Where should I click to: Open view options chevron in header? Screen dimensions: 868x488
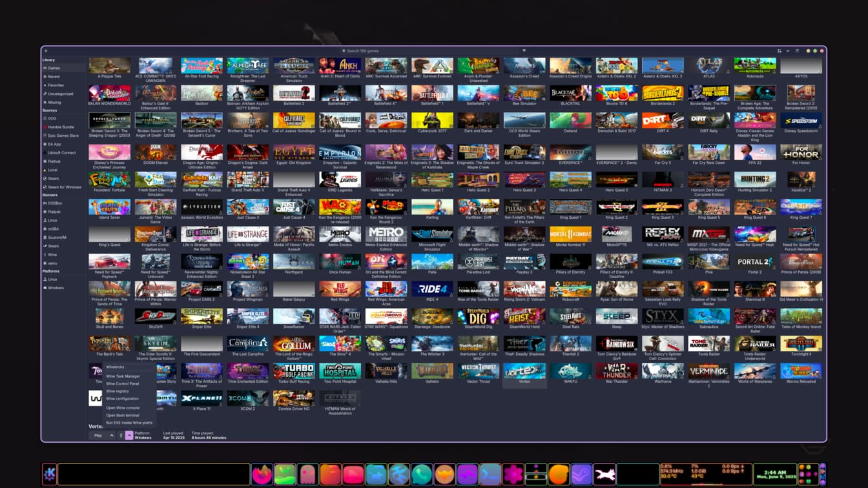(x=788, y=50)
